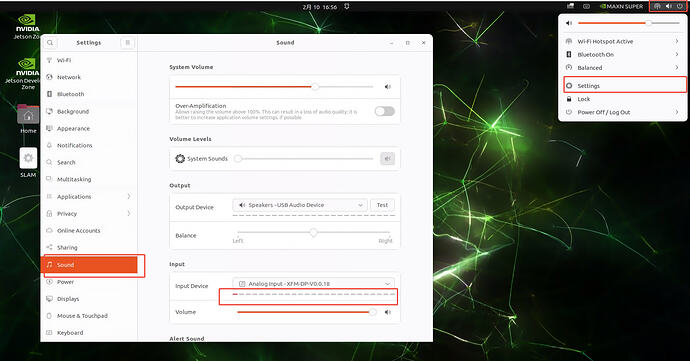Open the SLAM desktop icon
The width and height of the screenshot is (690, 361).
pos(28,163)
